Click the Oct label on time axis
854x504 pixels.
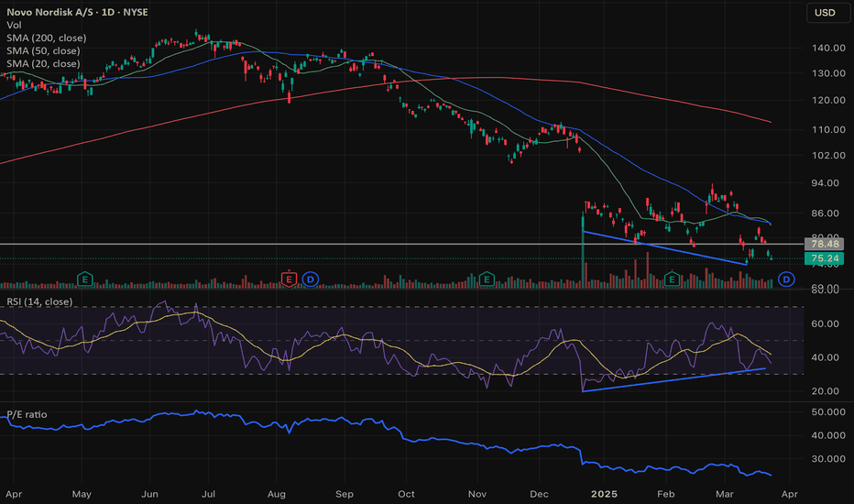[406, 494]
